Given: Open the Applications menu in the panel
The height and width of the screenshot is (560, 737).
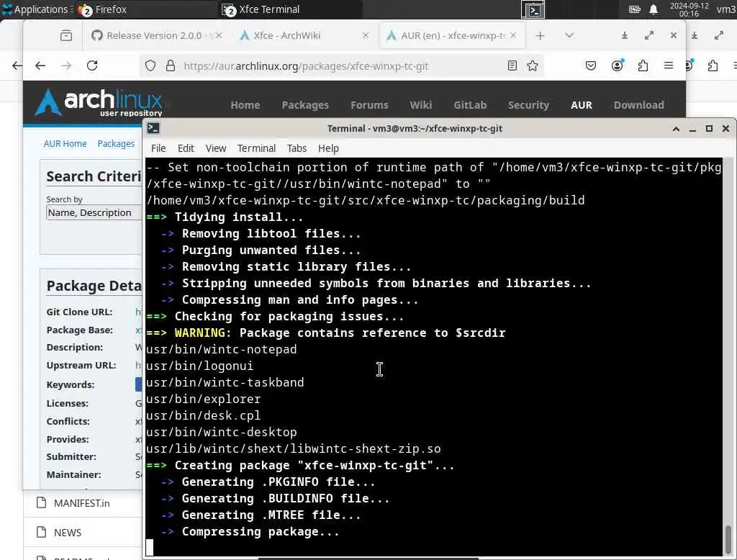Looking at the screenshot, I should [x=37, y=9].
